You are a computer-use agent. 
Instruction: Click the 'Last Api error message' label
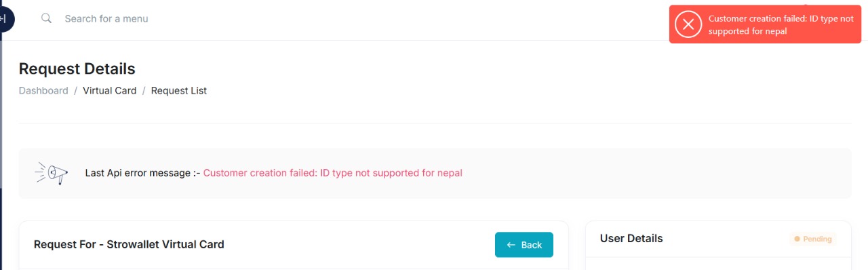tap(142, 173)
